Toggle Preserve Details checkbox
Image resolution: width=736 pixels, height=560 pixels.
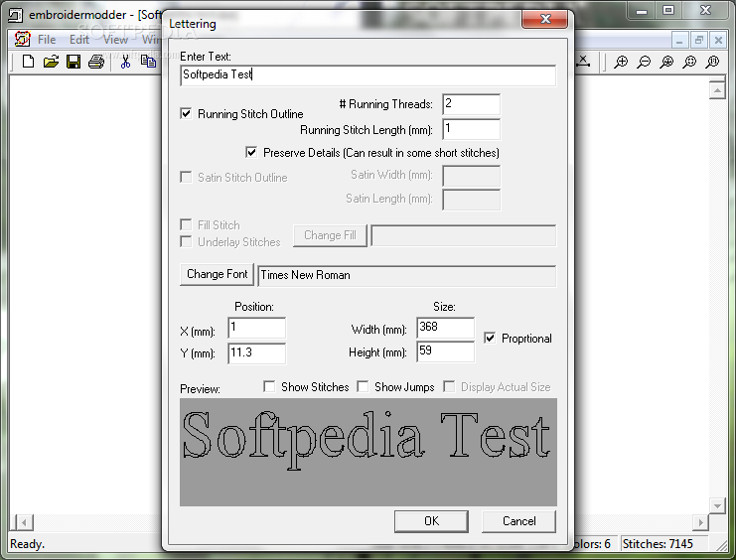251,152
